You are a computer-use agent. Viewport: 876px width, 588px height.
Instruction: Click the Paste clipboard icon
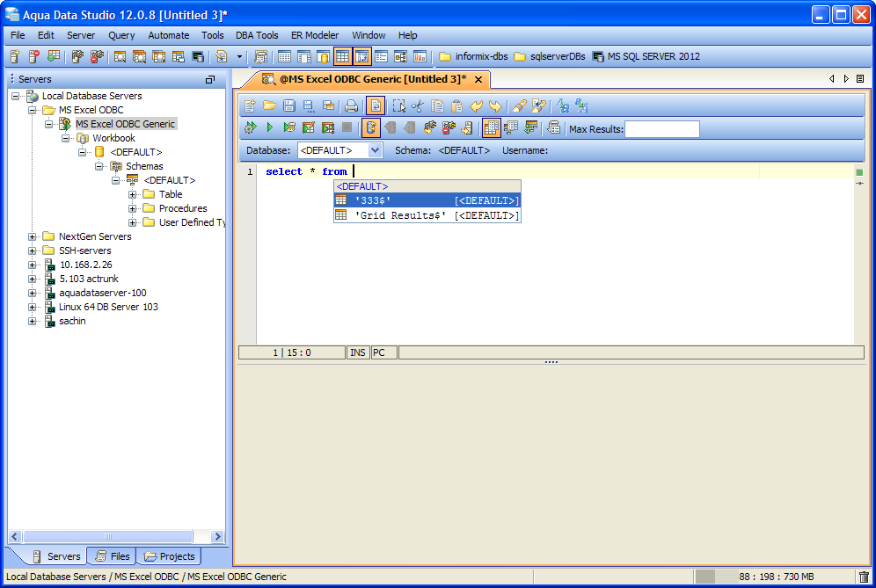tap(456, 105)
